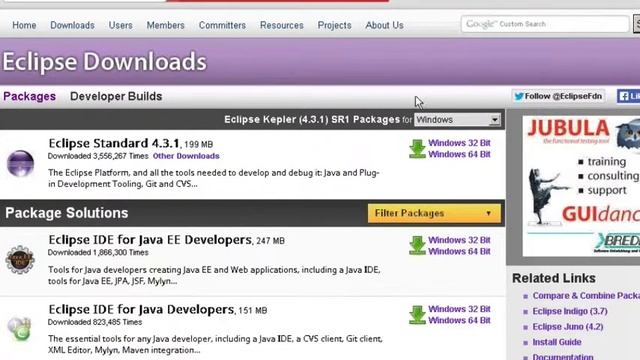Viewport: 640px width, 360px height.
Task: Open the Members menu item
Action: [x=165, y=25]
